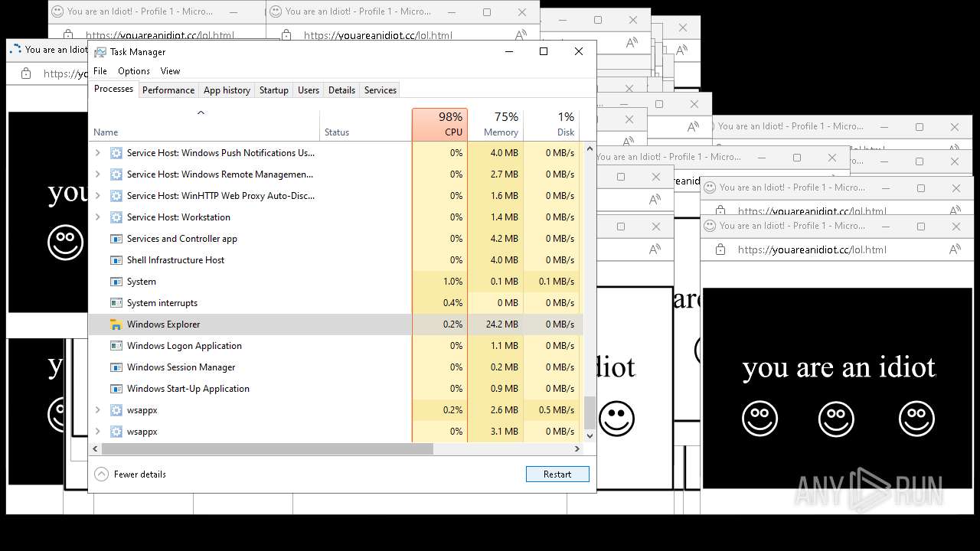
Task: Open the Options menu
Action: [134, 71]
